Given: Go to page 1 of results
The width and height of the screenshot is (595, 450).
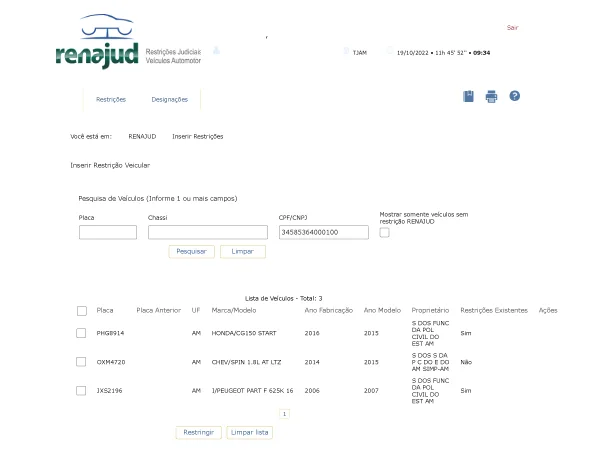Looking at the screenshot, I should [x=284, y=414].
